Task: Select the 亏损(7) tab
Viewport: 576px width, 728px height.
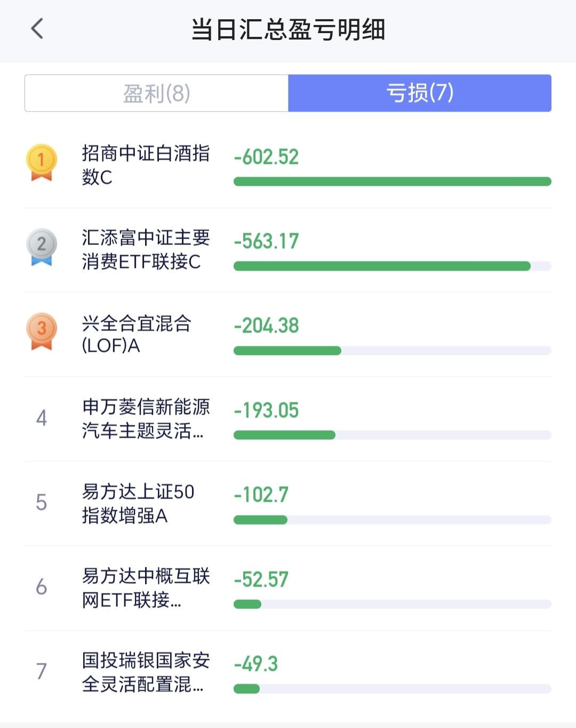Action: click(x=420, y=93)
